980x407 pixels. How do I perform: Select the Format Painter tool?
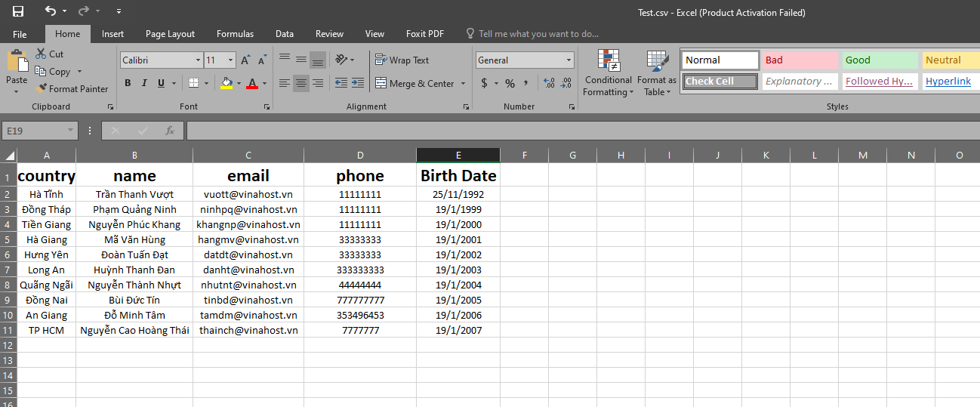[72, 88]
